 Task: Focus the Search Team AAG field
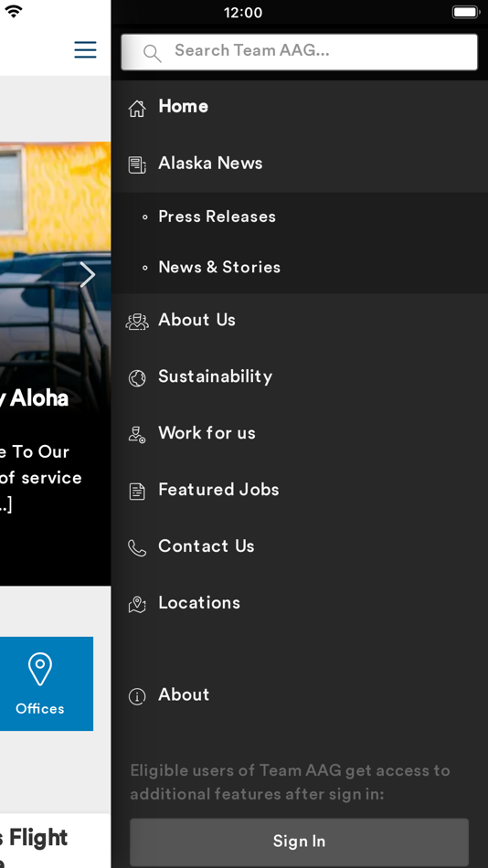pyautogui.click(x=299, y=52)
